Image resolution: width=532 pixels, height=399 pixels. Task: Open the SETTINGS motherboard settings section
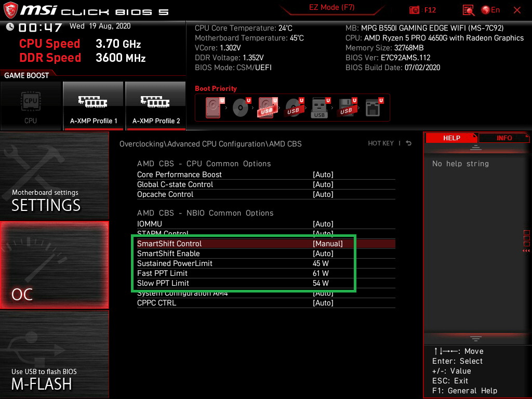tap(54, 176)
